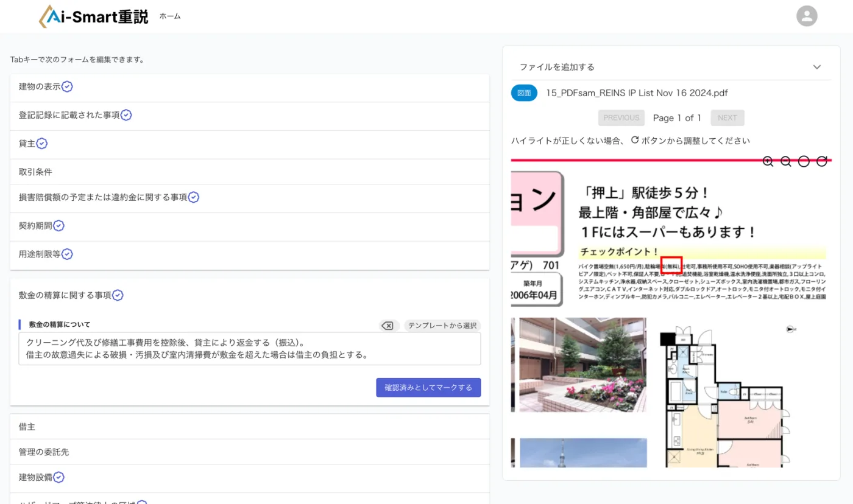Reset zoom with the circle icon
853x504 pixels.
point(804,161)
